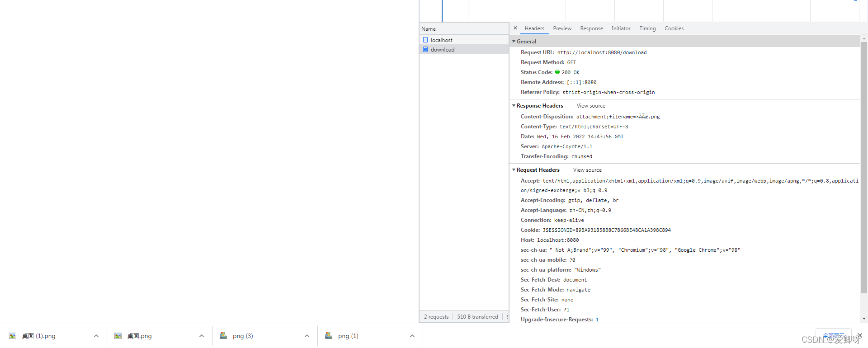Screen dimensions: 868x348
Task: Show the Cookies tab
Action: (674, 28)
